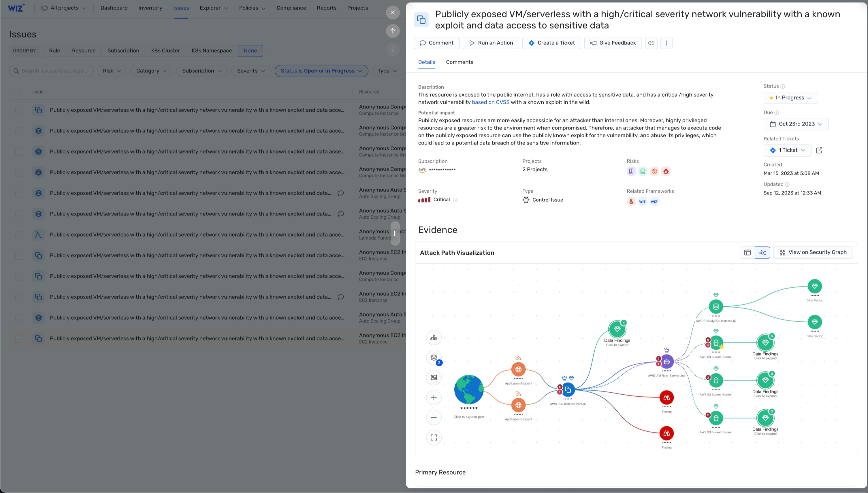The image size is (868, 493).
Task: Fit attack path graph to screen
Action: coord(434,438)
